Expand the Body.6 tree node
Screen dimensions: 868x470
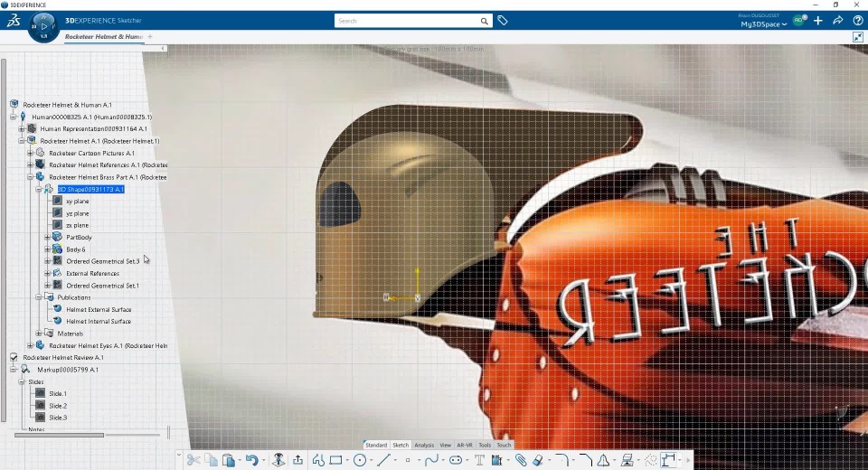[x=48, y=249]
